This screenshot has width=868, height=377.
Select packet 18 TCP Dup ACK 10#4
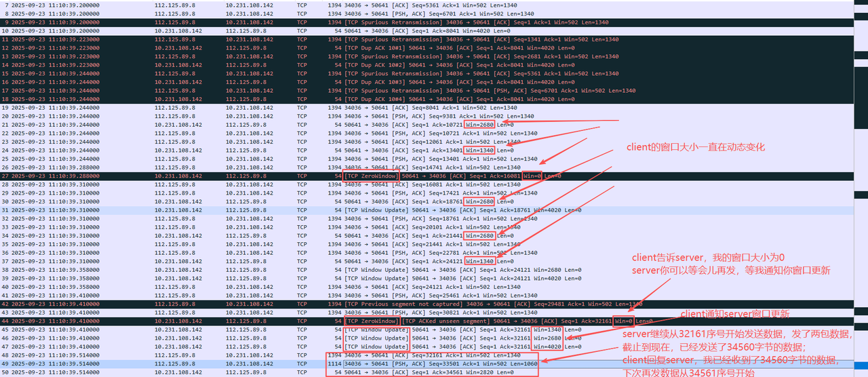click(x=434, y=99)
